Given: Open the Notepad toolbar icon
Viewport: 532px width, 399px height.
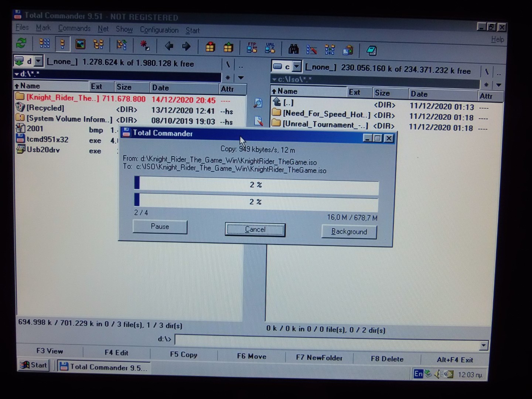Looking at the screenshot, I should pos(371,51).
